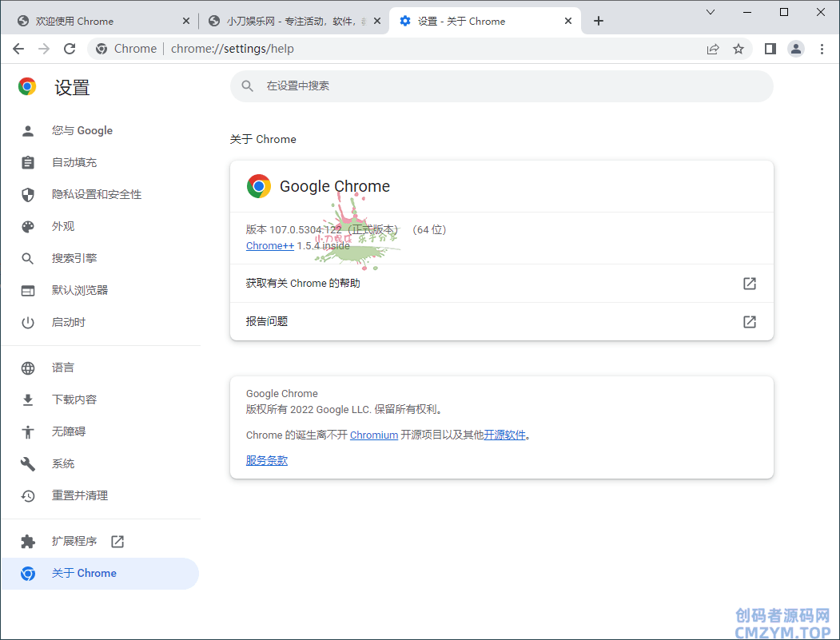Click the Chrome++ link

(269, 246)
